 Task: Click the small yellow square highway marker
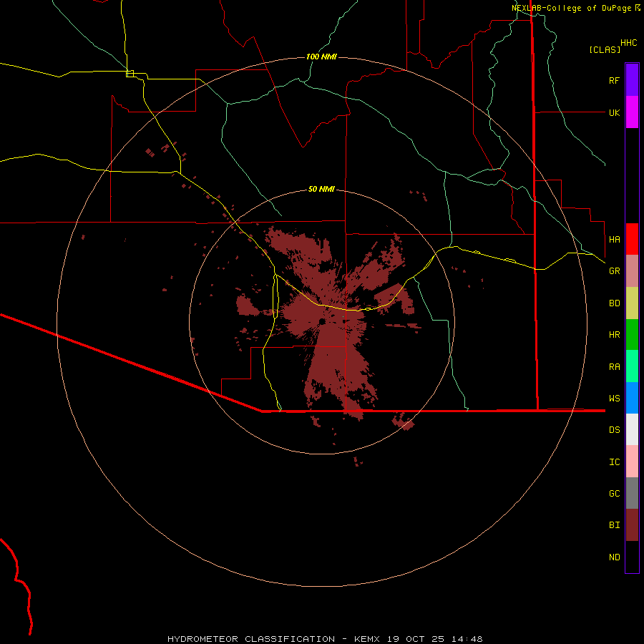[x=130, y=74]
